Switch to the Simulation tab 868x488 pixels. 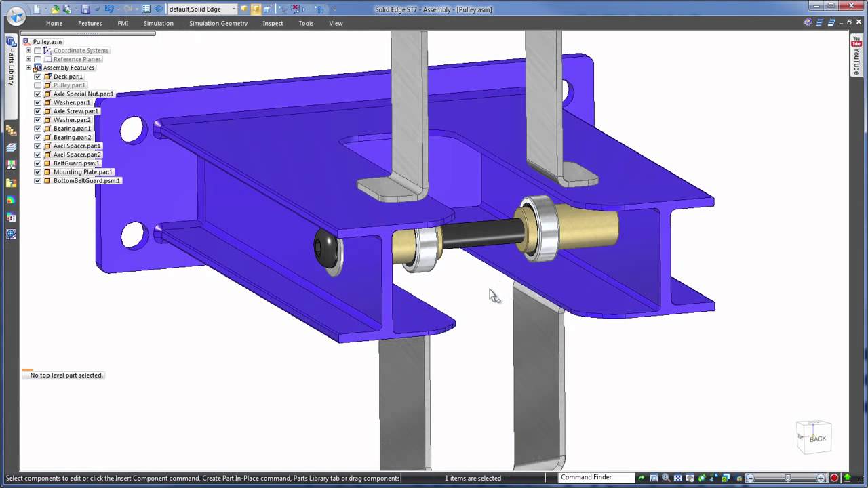point(159,24)
